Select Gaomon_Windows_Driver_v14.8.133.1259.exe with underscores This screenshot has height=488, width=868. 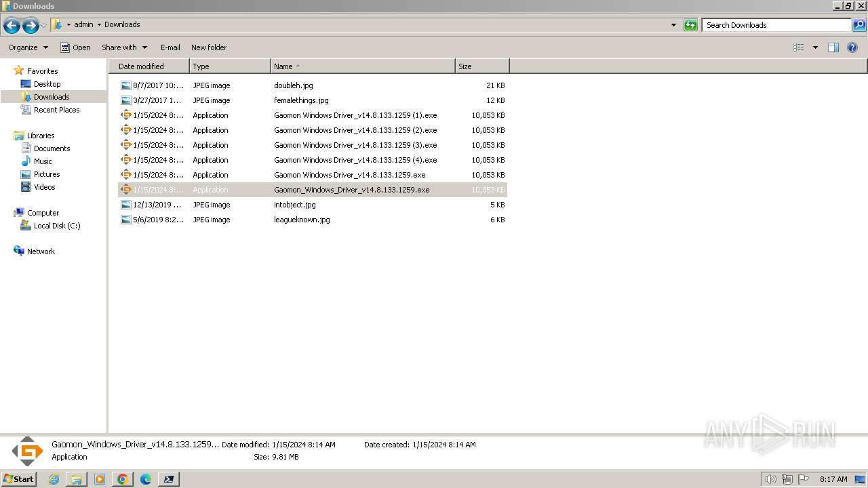[351, 190]
